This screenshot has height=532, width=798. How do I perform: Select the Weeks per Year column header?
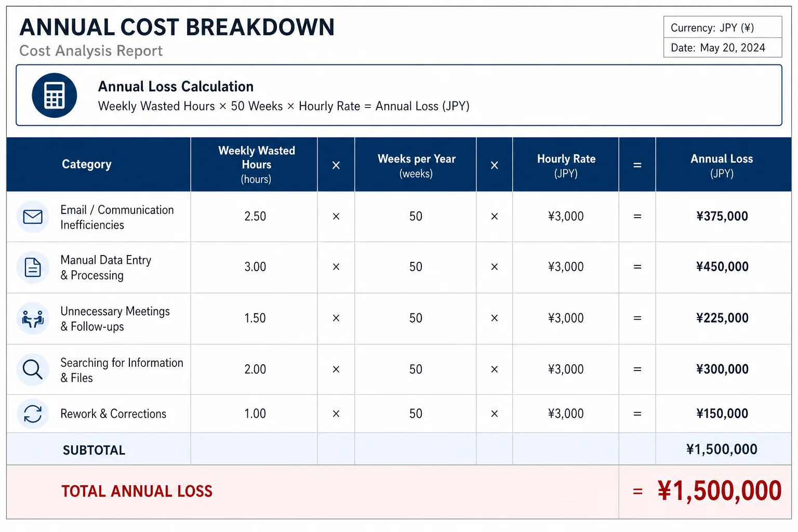(x=416, y=166)
